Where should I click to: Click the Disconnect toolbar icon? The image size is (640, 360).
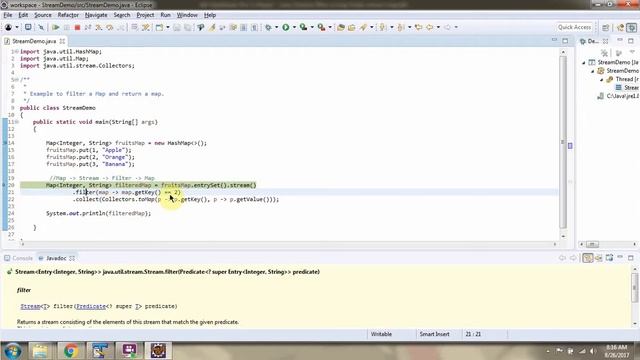coord(88,27)
